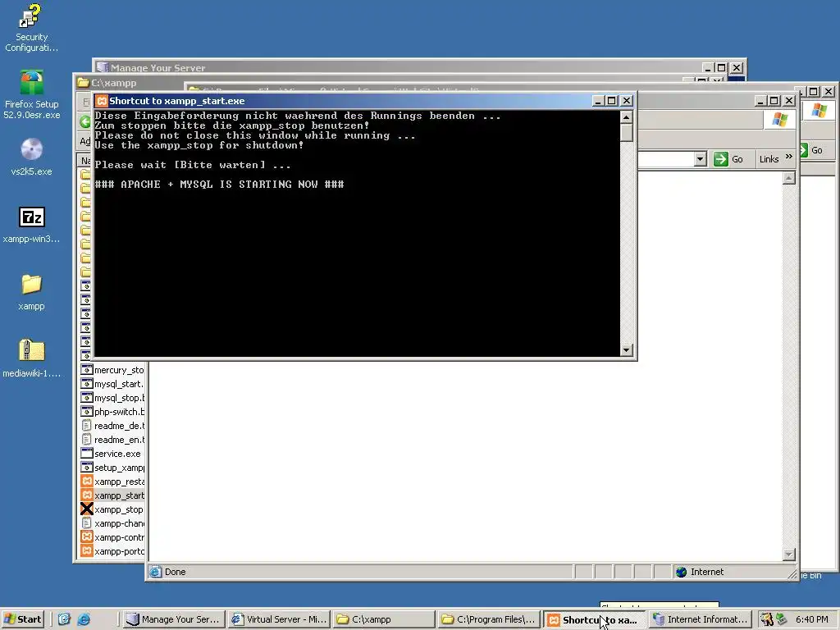
Task: Switch to Internet Information taskbar button
Action: pyautogui.click(x=700, y=619)
